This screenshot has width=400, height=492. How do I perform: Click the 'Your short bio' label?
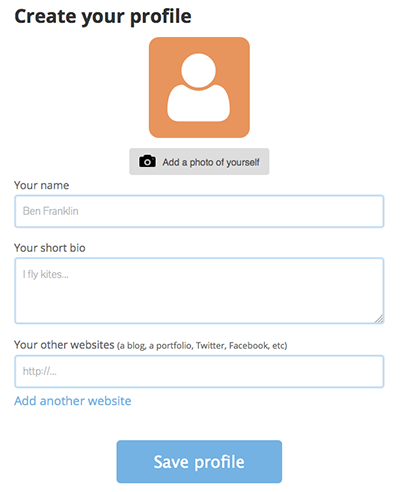(50, 248)
